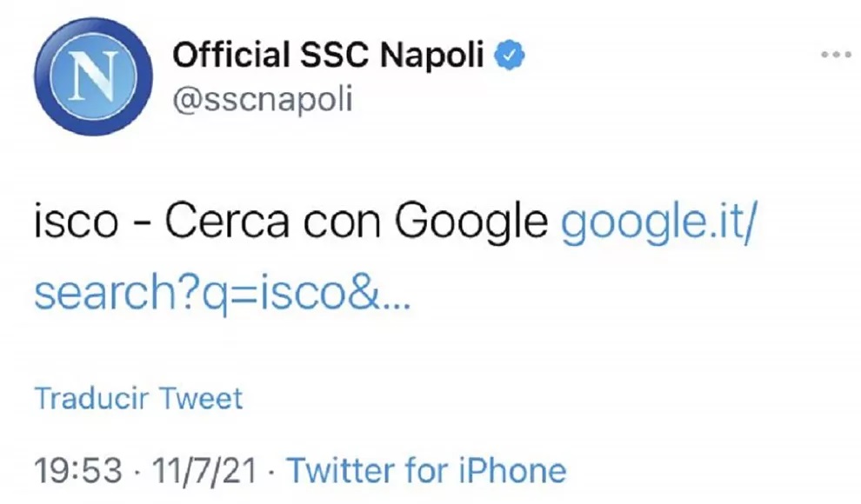
Task: Click the blue verified badge checkmark
Action: pyautogui.click(x=511, y=55)
